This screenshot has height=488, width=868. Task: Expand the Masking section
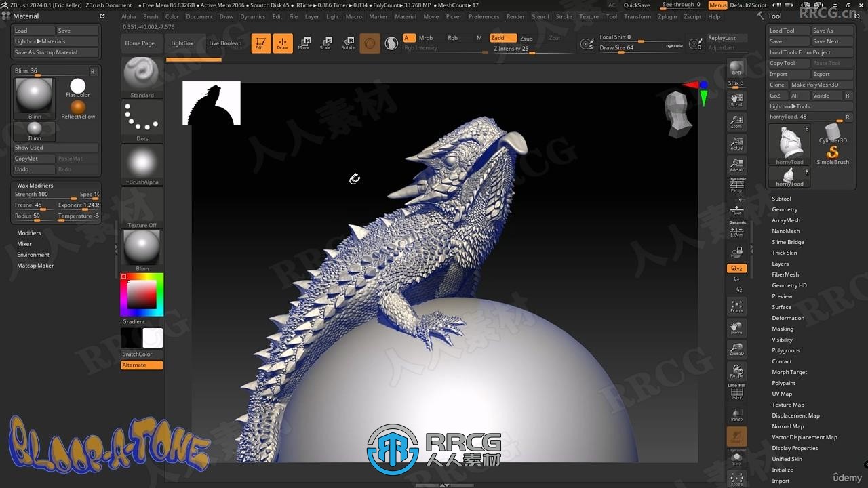[x=783, y=329]
